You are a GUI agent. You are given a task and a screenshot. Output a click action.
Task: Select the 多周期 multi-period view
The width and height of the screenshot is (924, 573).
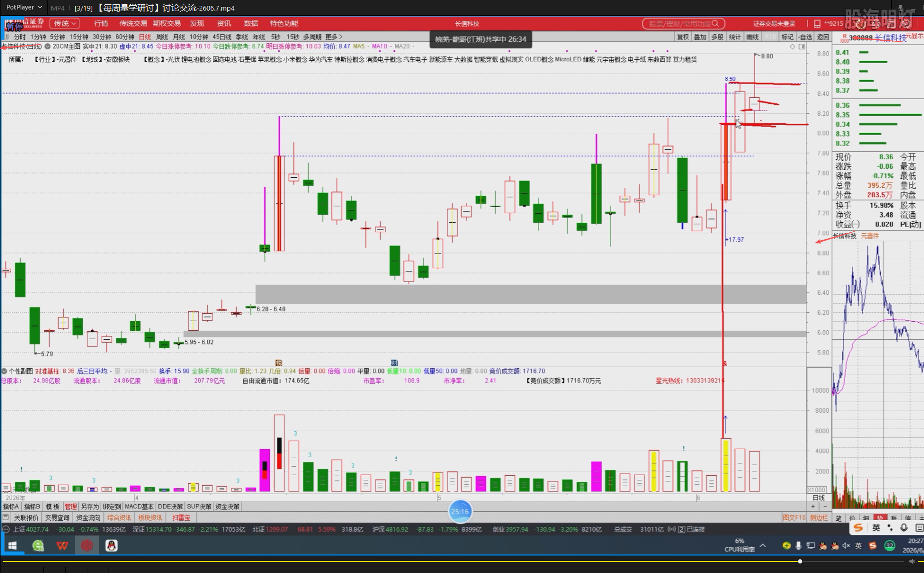(312, 37)
